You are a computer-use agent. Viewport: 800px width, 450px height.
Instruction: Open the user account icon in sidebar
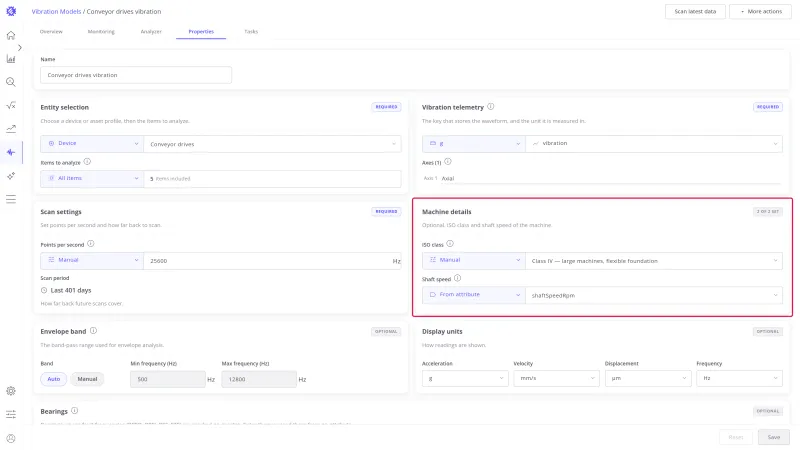point(11,438)
